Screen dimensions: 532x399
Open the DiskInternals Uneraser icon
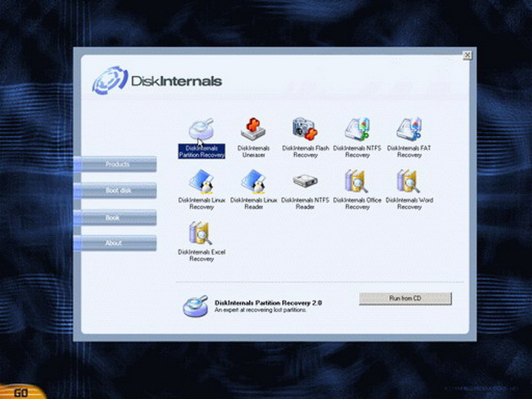point(253,129)
